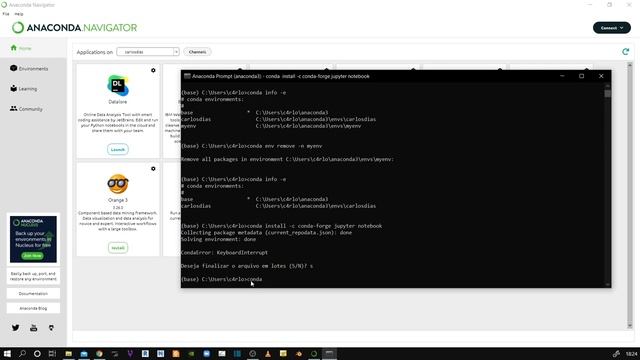This screenshot has height=360, width=640.
Task: Open Cortana from the taskbar
Action: [37, 353]
